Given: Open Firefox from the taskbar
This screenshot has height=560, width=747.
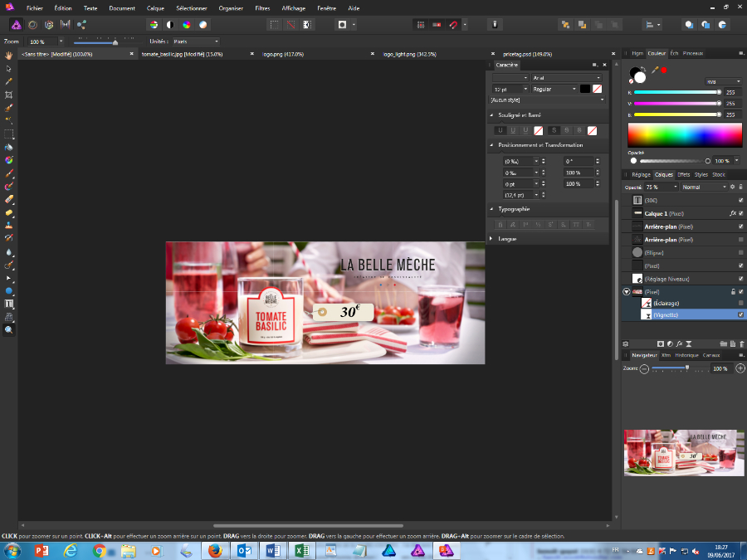Looking at the screenshot, I should click(215, 551).
